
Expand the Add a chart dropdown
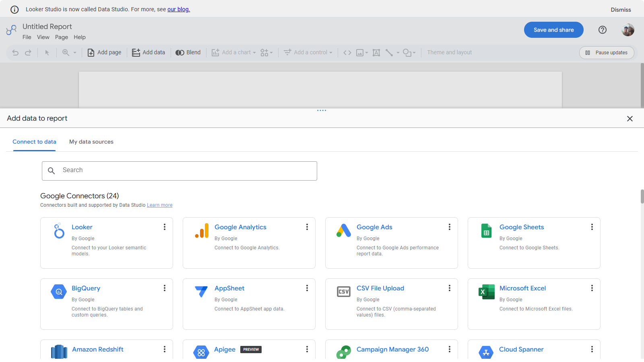tap(234, 53)
